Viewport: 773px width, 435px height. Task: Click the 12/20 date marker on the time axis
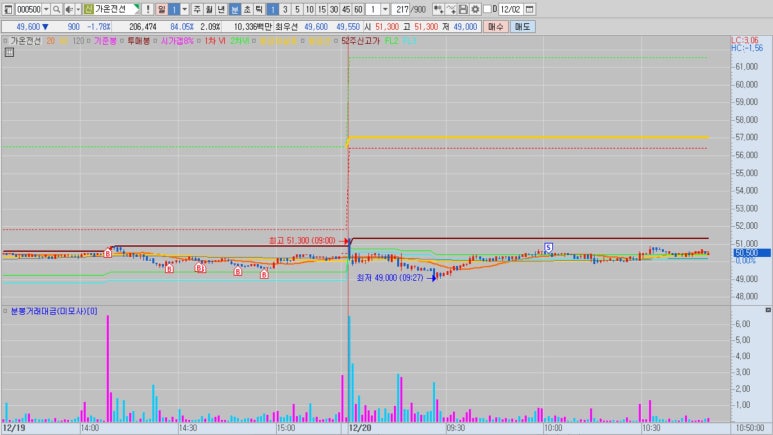360,428
